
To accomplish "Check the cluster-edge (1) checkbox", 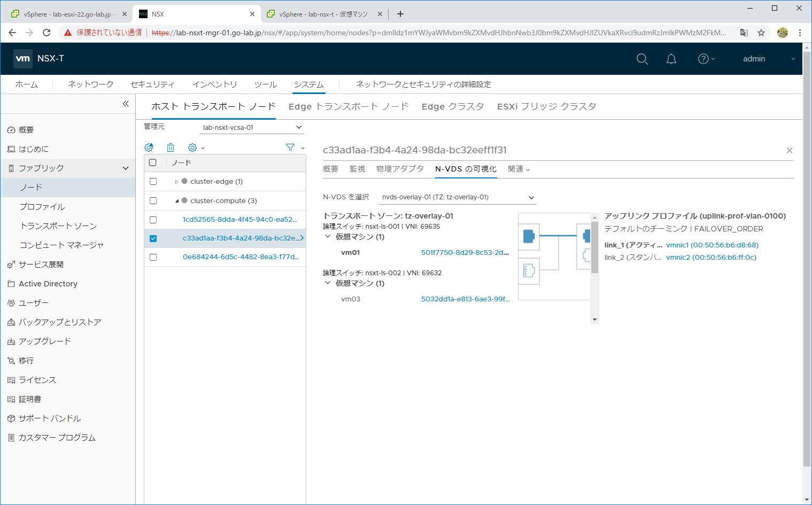I will click(x=153, y=182).
